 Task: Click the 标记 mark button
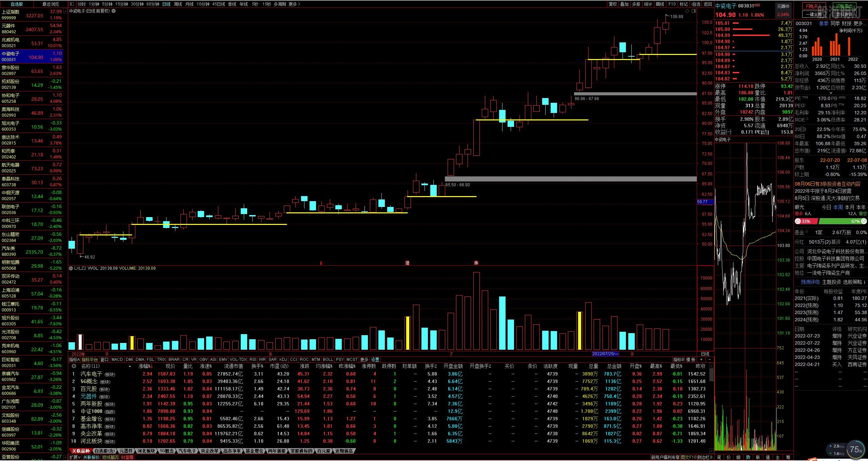click(x=684, y=4)
